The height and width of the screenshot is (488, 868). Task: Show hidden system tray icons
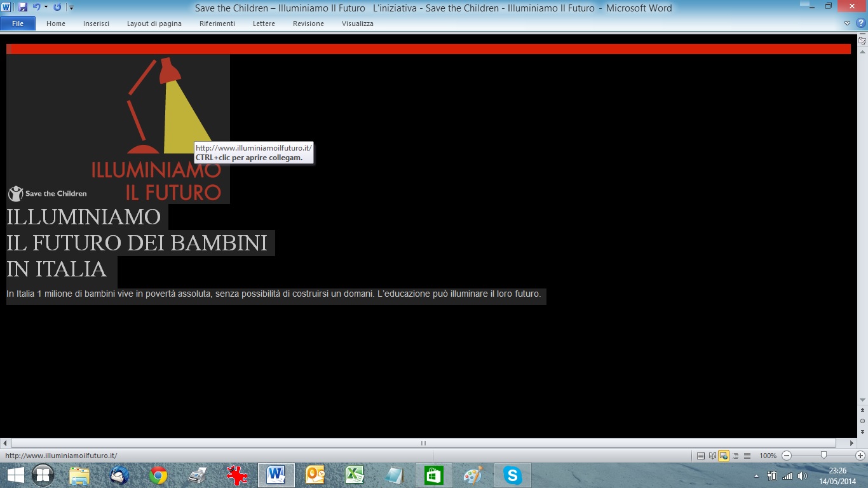(756, 476)
